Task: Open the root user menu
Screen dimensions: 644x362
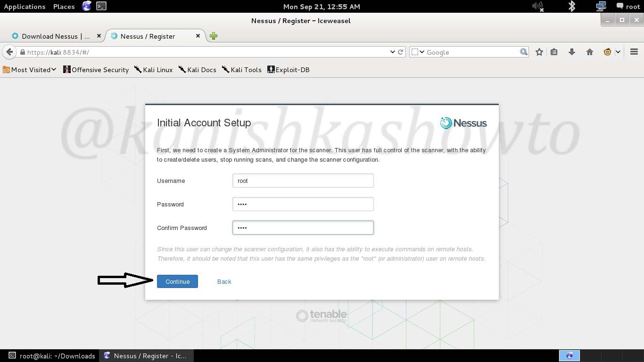Action: 628,7
